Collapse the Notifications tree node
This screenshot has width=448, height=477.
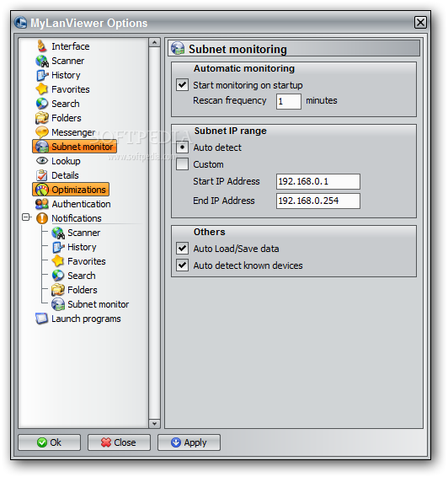pos(26,217)
